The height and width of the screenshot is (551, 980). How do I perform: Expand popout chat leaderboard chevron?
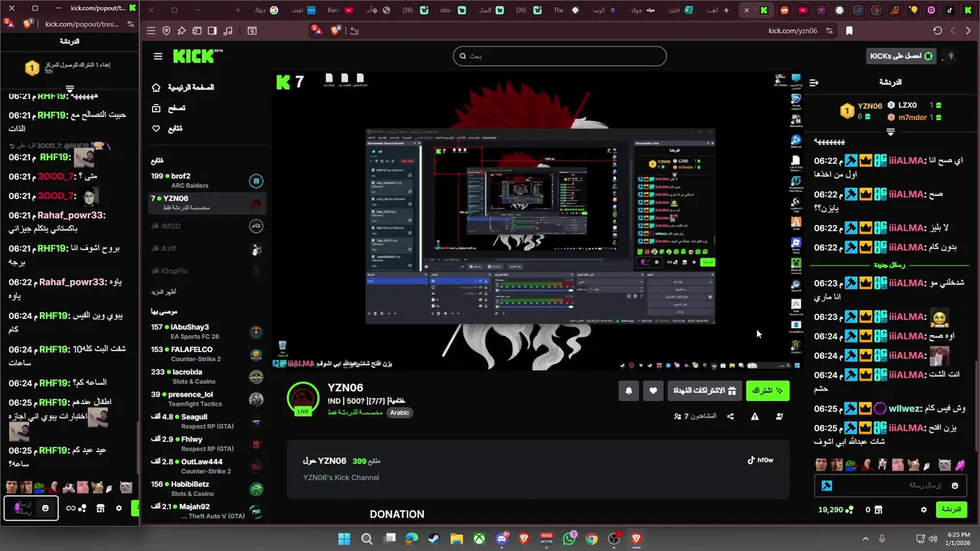pyautogui.click(x=70, y=90)
